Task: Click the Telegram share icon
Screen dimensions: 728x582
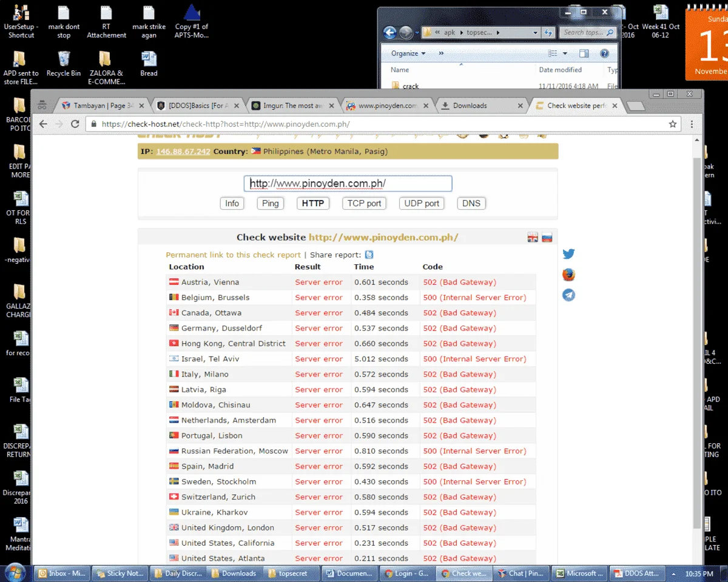Action: point(568,295)
